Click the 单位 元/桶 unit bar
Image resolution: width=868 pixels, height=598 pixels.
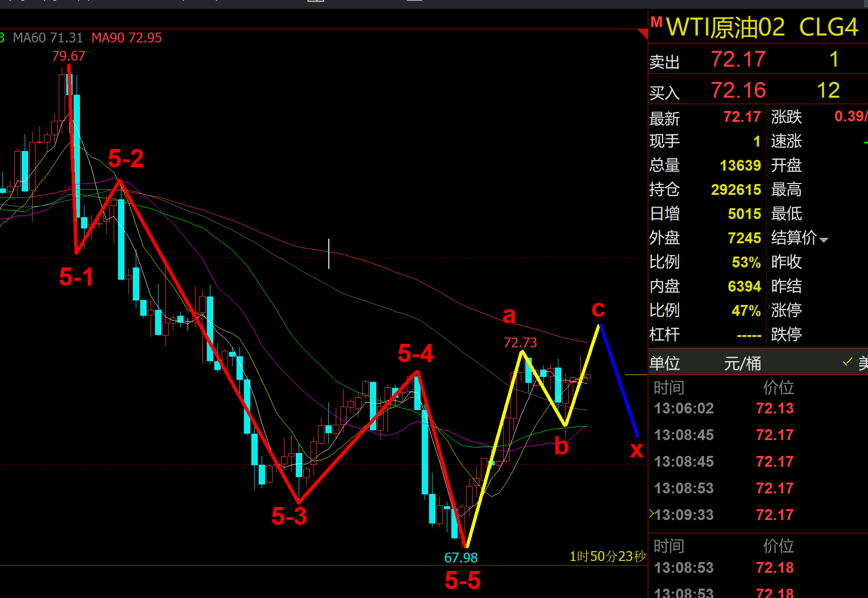758,362
